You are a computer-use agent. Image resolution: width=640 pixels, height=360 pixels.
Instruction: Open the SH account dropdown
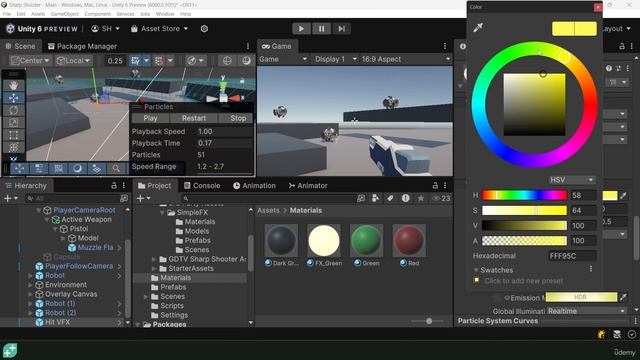pyautogui.click(x=105, y=29)
